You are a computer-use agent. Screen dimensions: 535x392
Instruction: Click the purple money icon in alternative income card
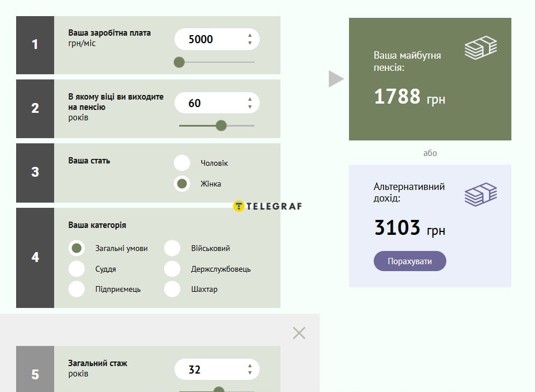tap(480, 195)
